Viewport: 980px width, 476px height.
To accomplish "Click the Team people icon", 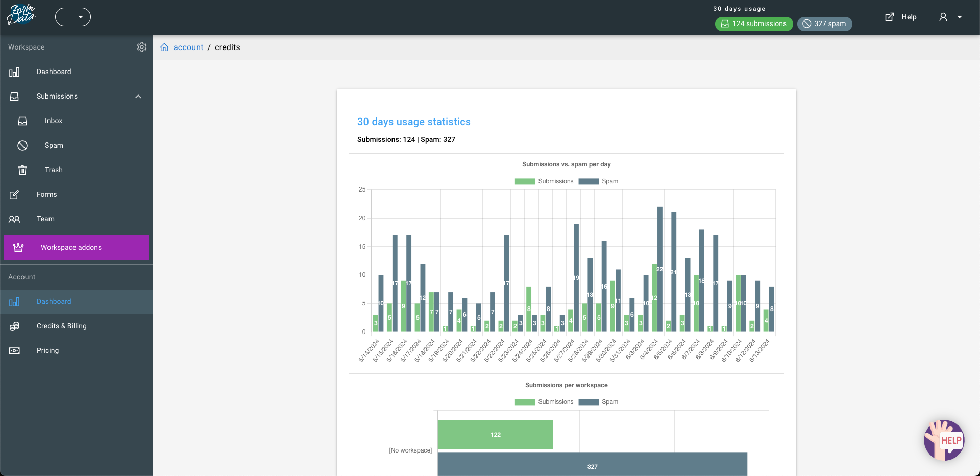I will (x=14, y=219).
